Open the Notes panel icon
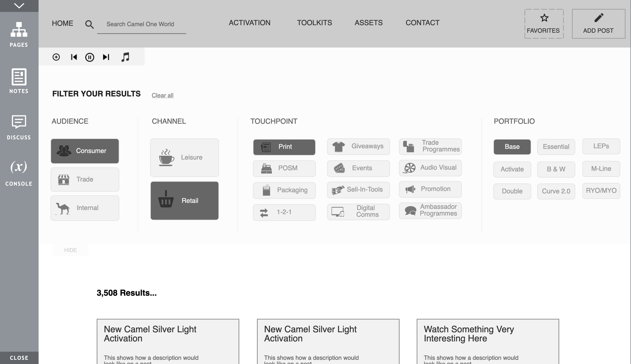This screenshot has width=631, height=364. click(19, 81)
